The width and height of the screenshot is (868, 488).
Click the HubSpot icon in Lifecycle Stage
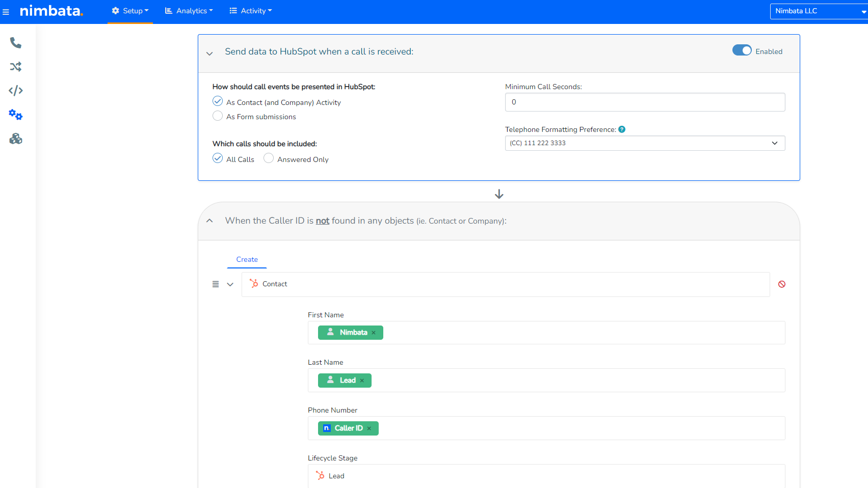320,475
